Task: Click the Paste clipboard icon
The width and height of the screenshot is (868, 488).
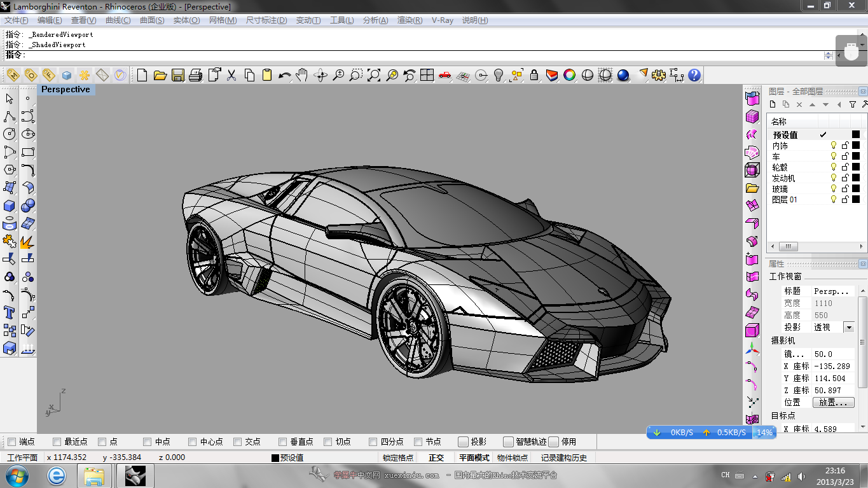Action: point(267,75)
